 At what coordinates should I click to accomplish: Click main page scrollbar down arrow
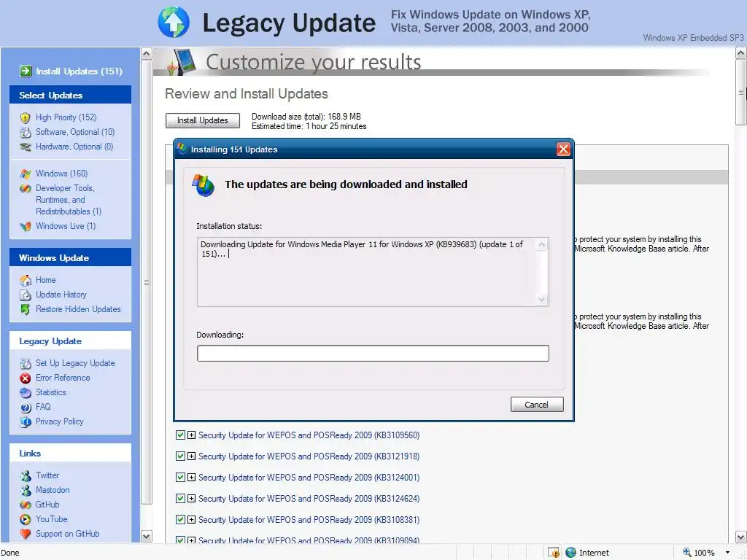coord(741,537)
